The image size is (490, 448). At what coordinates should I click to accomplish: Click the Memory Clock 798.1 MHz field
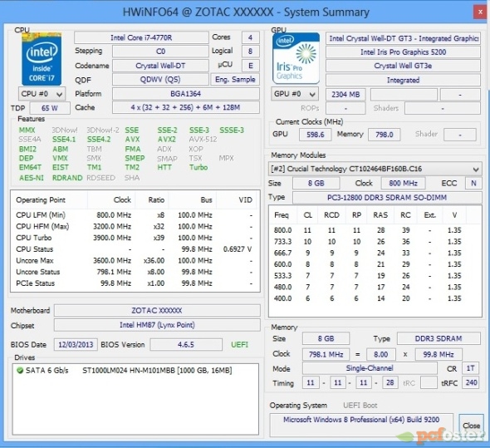click(326, 354)
